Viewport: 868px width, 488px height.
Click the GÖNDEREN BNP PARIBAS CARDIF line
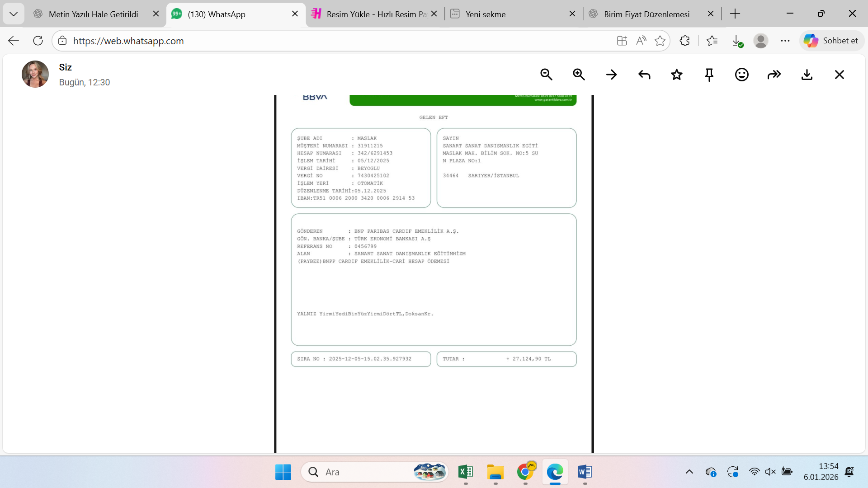pos(378,231)
